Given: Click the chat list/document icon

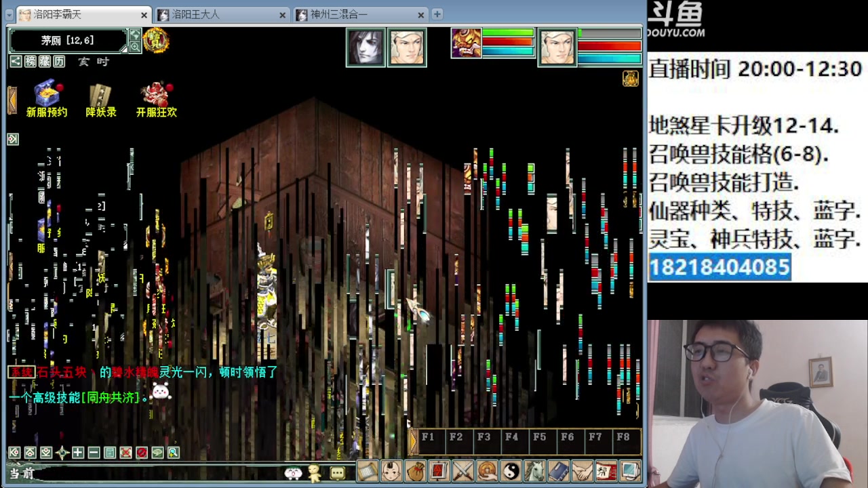Looking at the screenshot, I should pos(110,453).
